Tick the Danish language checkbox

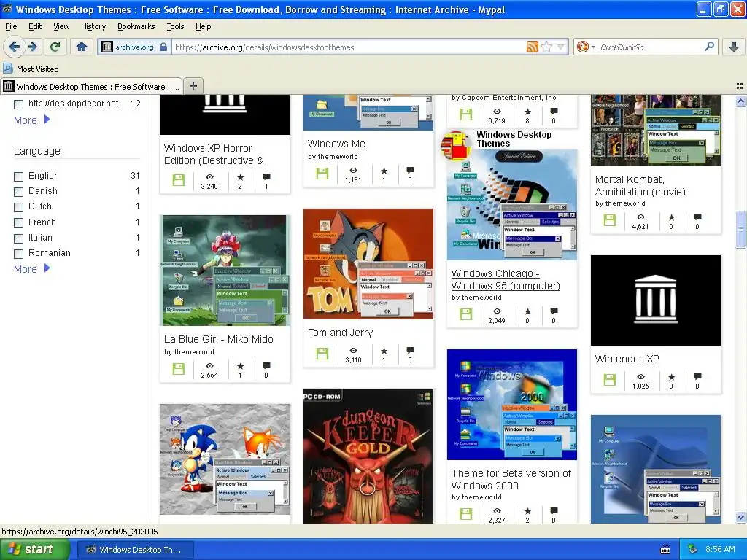click(18, 192)
